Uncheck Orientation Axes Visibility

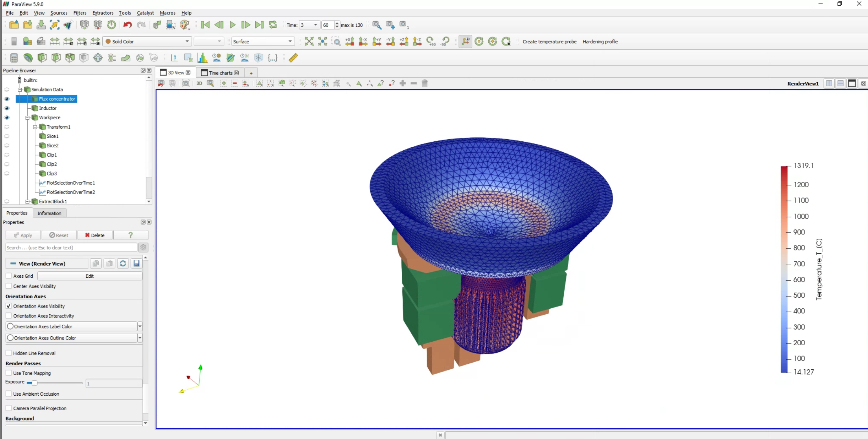tap(9, 306)
